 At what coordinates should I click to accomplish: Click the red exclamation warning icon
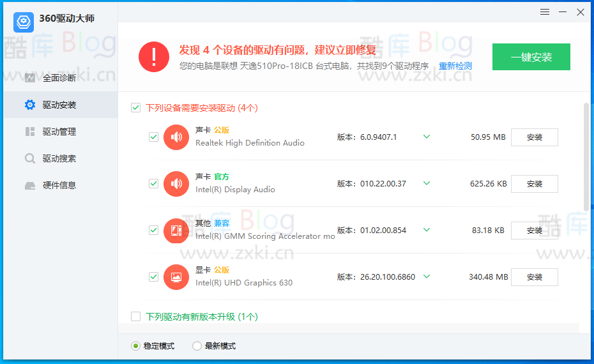pyautogui.click(x=154, y=57)
